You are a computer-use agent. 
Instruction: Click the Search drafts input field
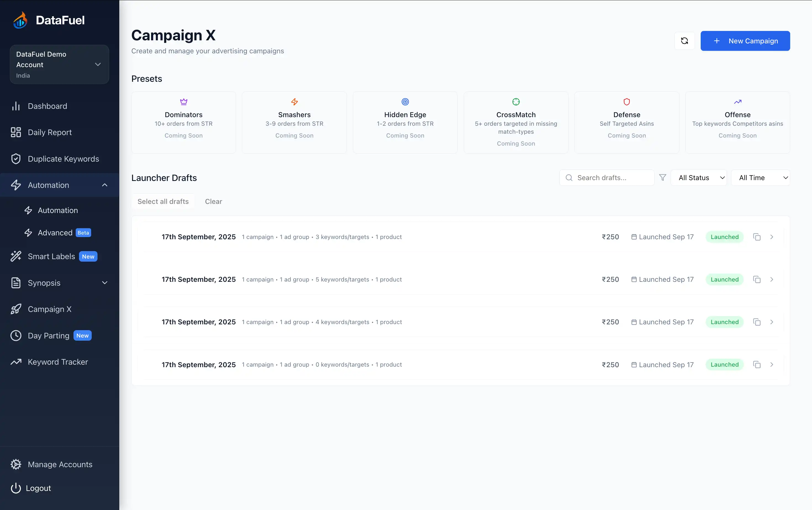coord(603,177)
